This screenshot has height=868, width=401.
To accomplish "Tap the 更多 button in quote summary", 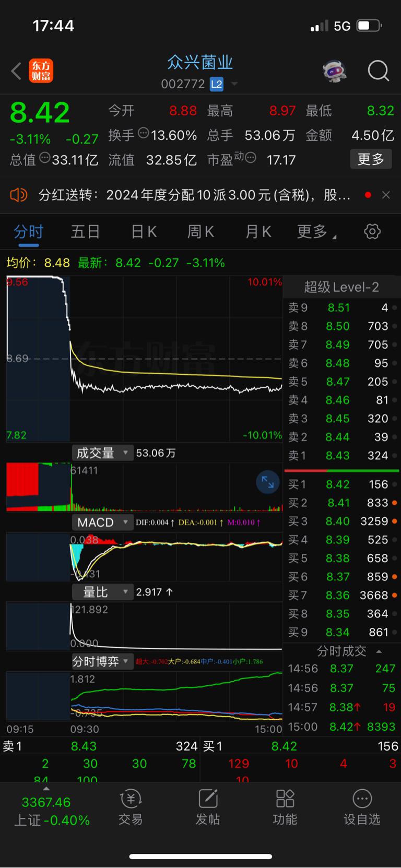I will [x=371, y=159].
